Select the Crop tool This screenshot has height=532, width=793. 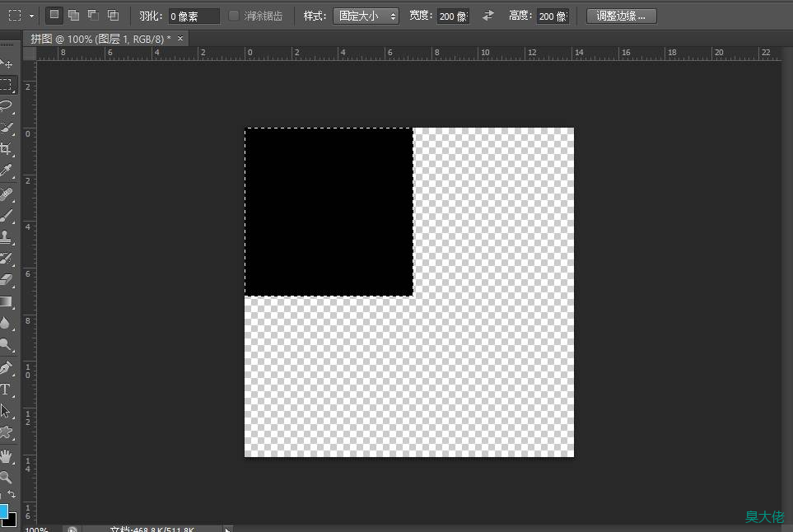[x=7, y=149]
